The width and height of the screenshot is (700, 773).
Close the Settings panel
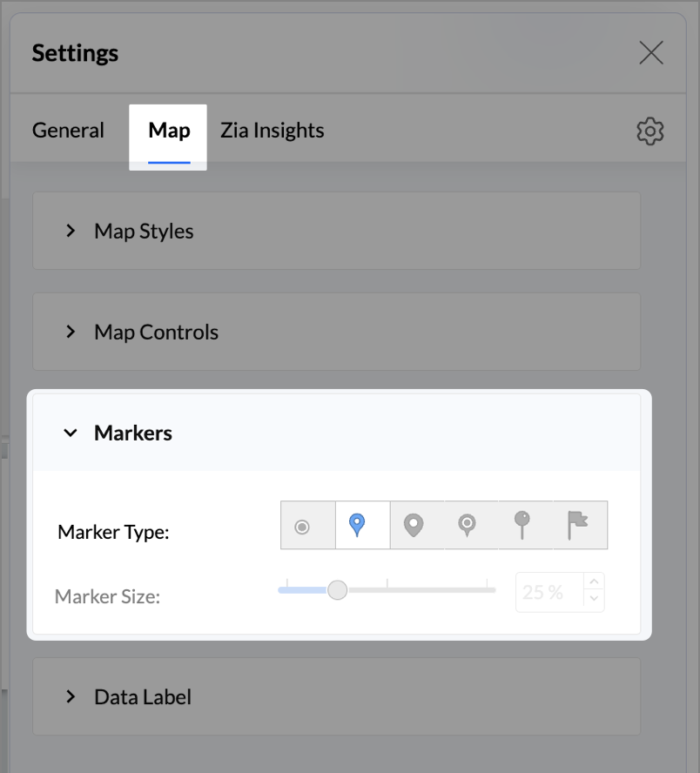(x=650, y=53)
